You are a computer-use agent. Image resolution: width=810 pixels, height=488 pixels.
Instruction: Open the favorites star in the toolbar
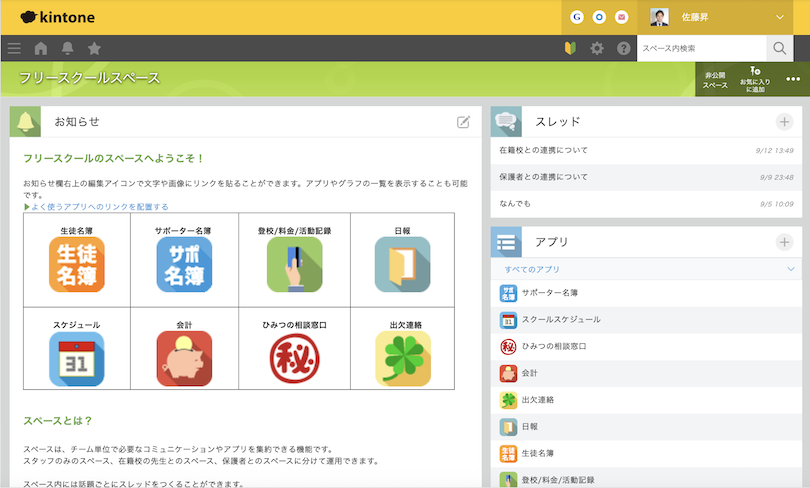[94, 48]
